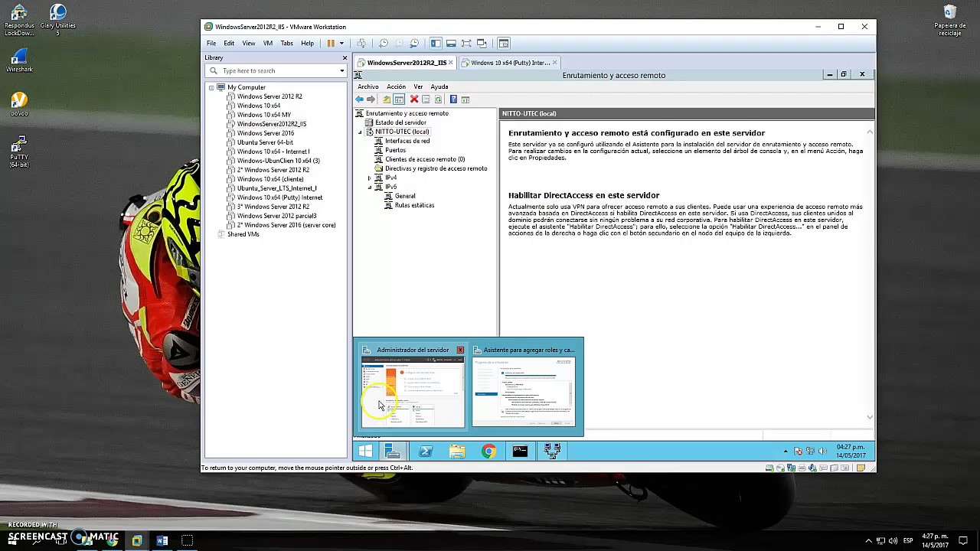Select Windows 10 x64 (cliente) in library
This screenshot has width=980, height=551.
point(270,179)
